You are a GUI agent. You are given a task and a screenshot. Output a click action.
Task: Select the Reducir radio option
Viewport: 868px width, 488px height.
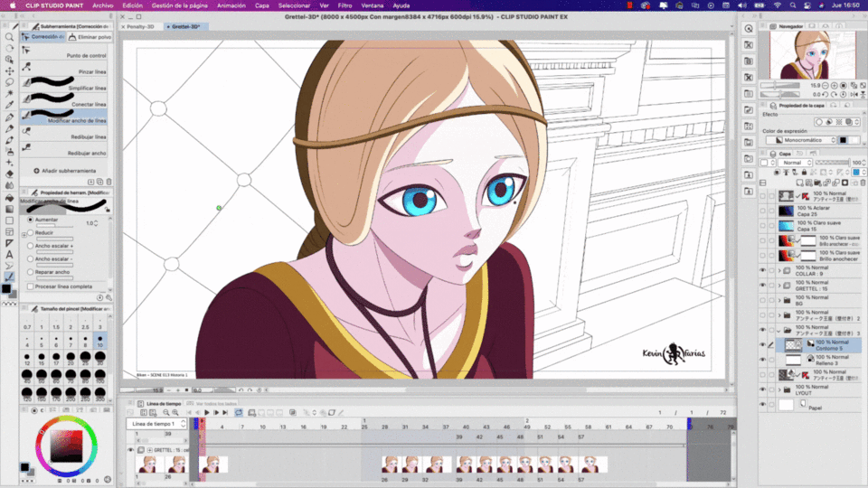(31, 232)
